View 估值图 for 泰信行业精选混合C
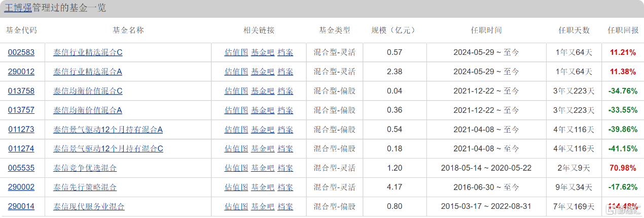Screen dimensions: 644x218 [x=236, y=52]
